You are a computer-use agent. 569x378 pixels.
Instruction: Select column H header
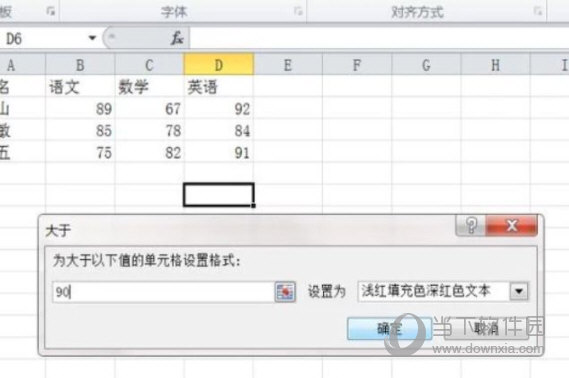point(496,65)
